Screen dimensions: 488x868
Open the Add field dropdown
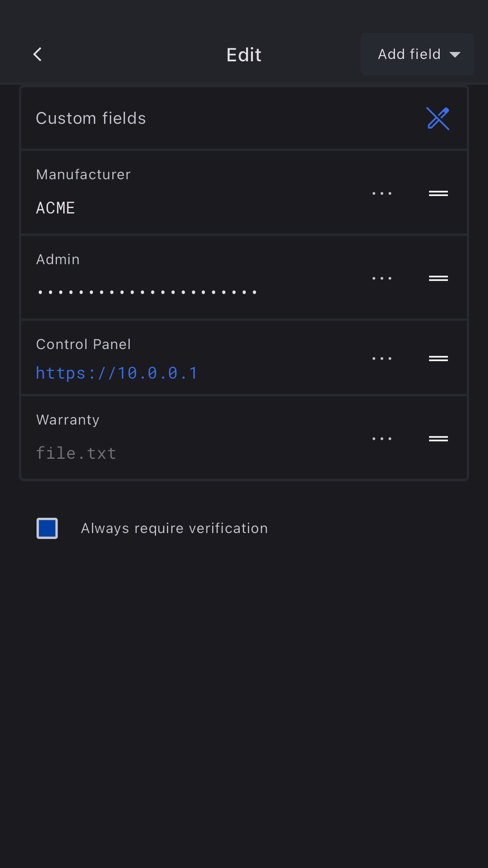click(x=409, y=54)
